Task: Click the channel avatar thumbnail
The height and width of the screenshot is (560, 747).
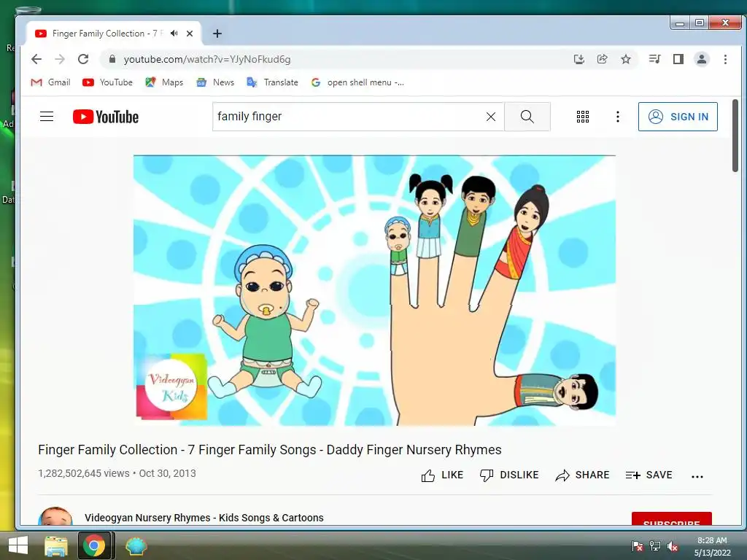Action: pyautogui.click(x=55, y=516)
